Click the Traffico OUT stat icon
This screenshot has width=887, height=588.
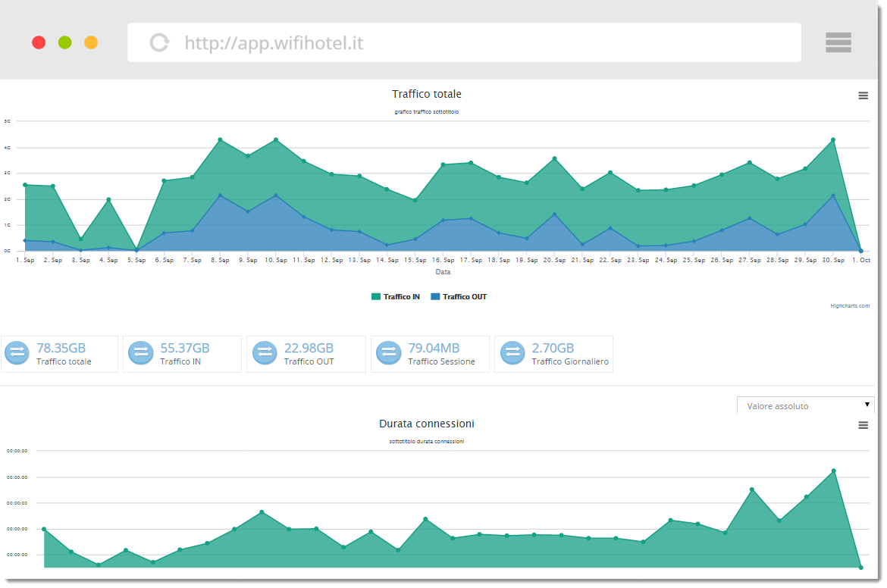pyautogui.click(x=264, y=353)
